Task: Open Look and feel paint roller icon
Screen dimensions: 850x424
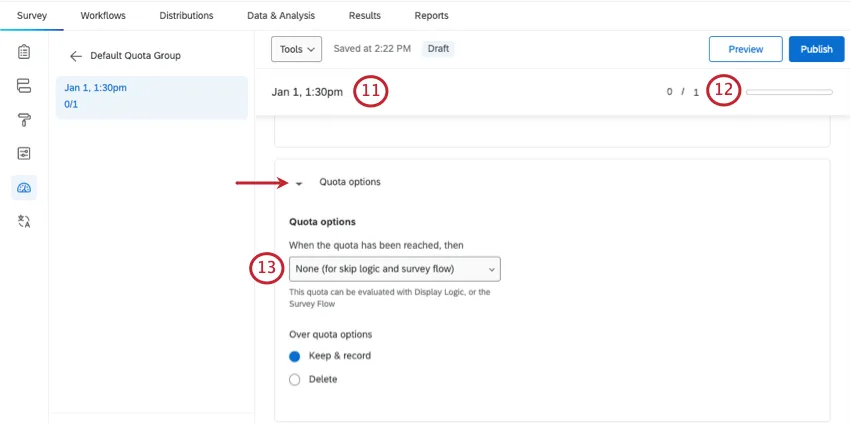Action: pos(24,119)
